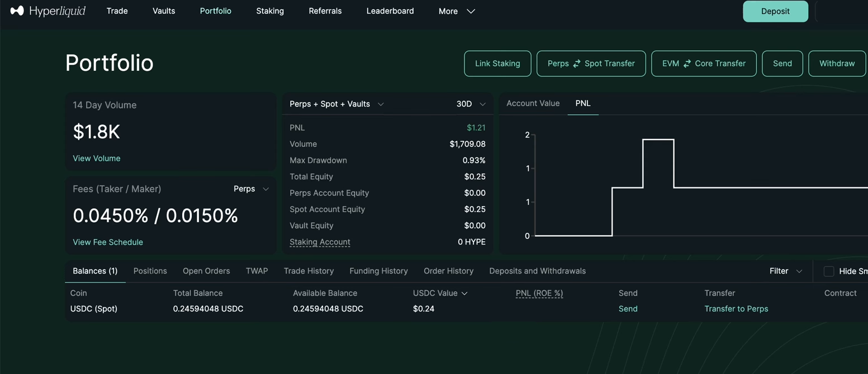
Task: Sort by USDC Value column chevron
Action: (464, 293)
